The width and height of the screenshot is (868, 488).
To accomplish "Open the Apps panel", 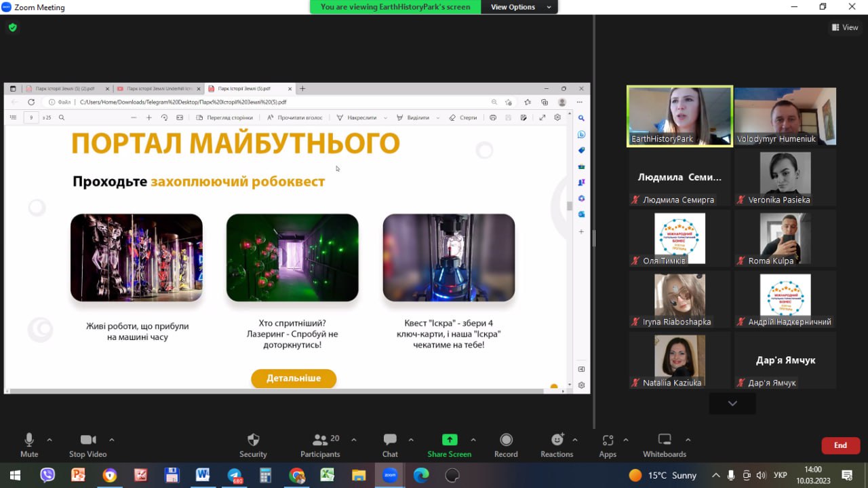I will [x=608, y=440].
